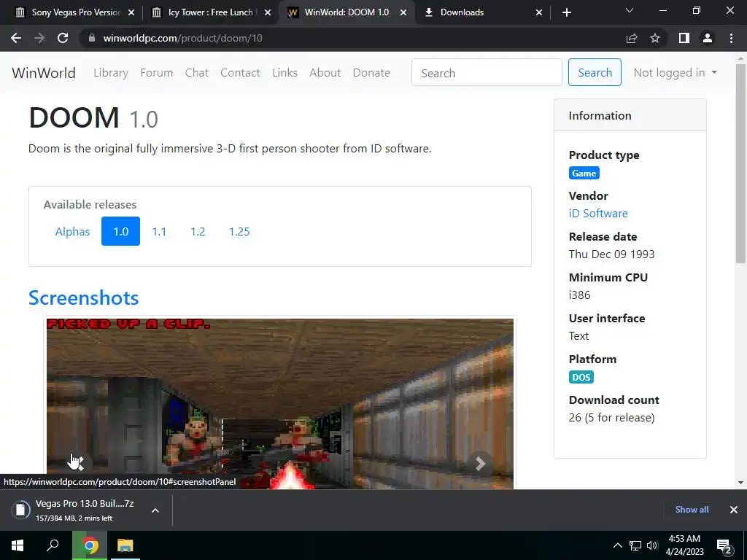Screen dimensions: 747x560
Task: Click the Screenshots heading link
Action: (x=84, y=297)
